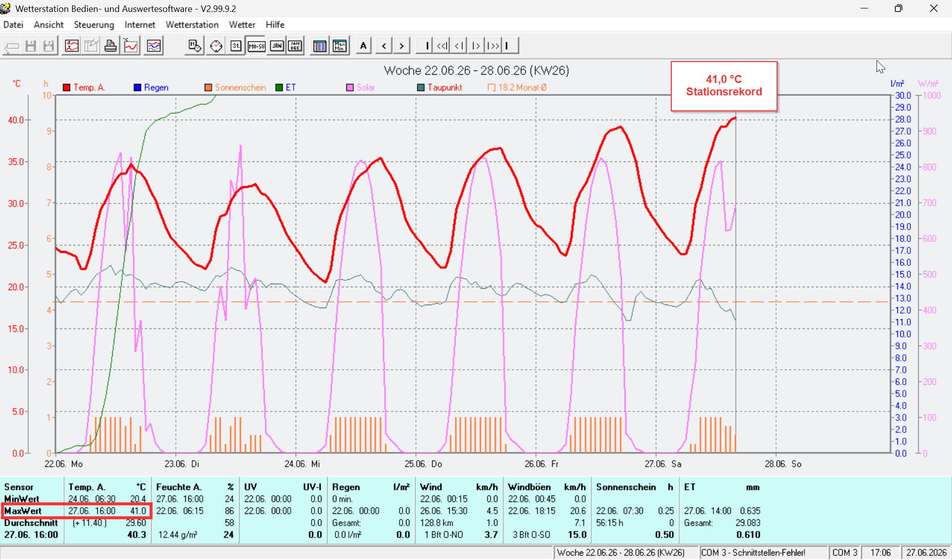This screenshot has width=952, height=560.
Task: Click MaxWert temperature value 41.0
Action: click(x=138, y=511)
